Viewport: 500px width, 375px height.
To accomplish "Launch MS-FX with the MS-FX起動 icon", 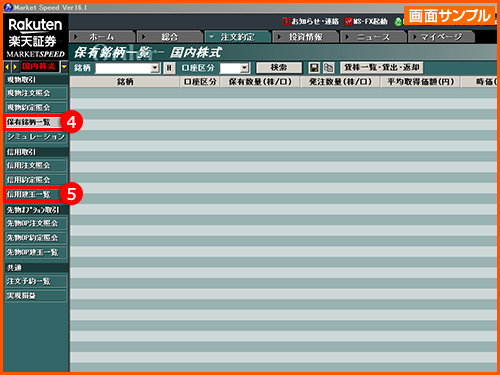I will pos(349,22).
